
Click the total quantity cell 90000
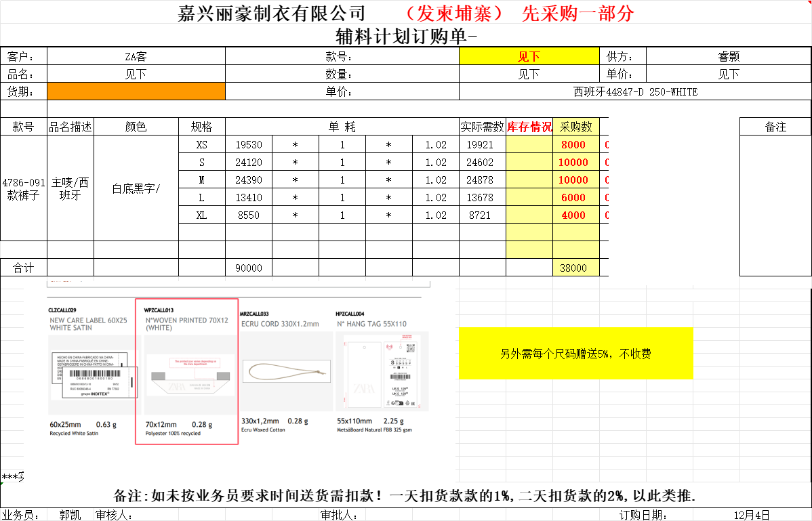coord(248,268)
